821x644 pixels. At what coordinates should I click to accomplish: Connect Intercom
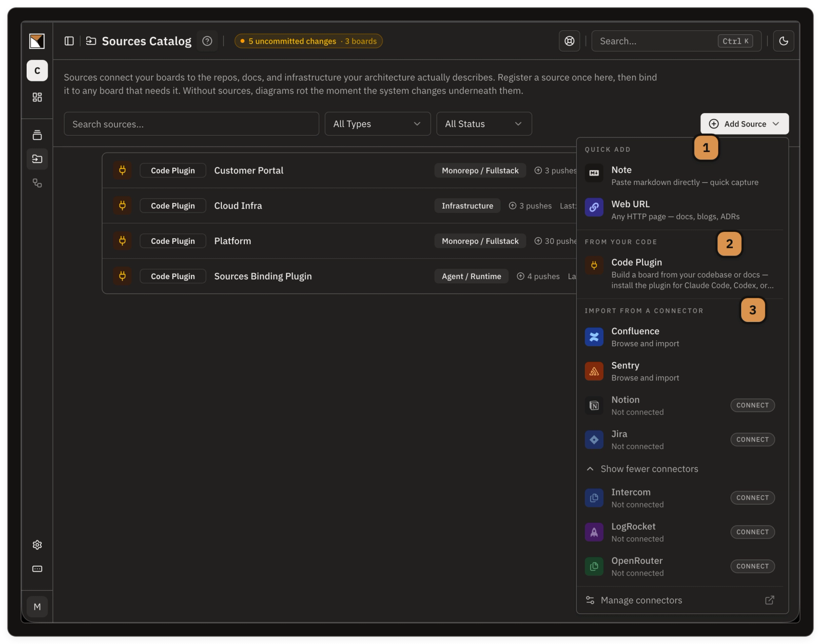[752, 498]
